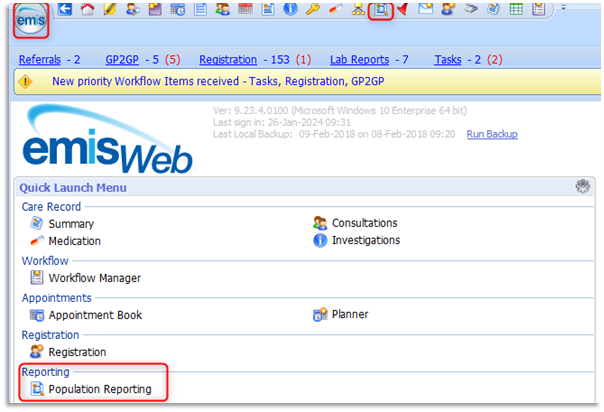Click the red Tasks priority count (2)
Screen dimensions: 604x412
click(495, 60)
